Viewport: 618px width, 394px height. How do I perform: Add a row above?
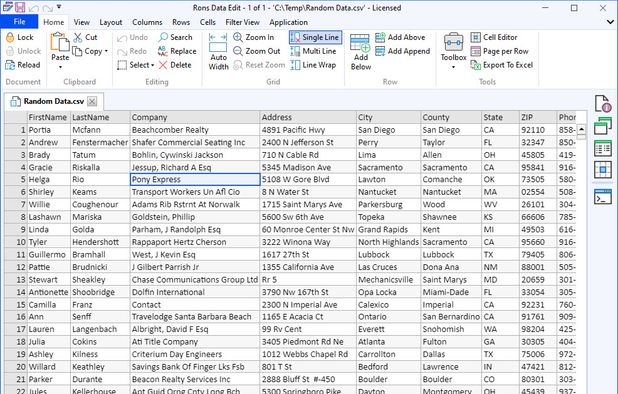click(400, 37)
